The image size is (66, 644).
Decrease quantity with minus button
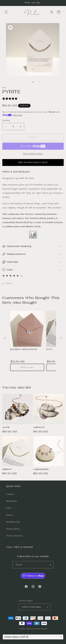[x=6, y=127]
